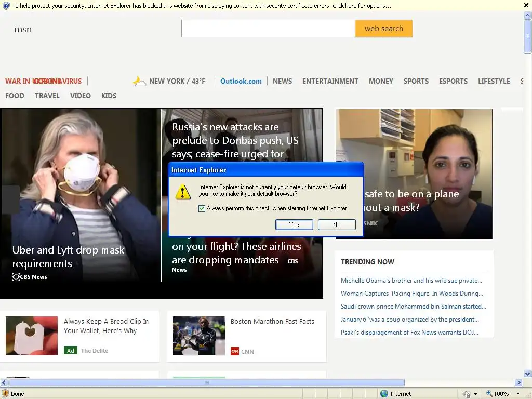Click the 100% zoom level text
This screenshot has height=399, width=532.
(501, 394)
